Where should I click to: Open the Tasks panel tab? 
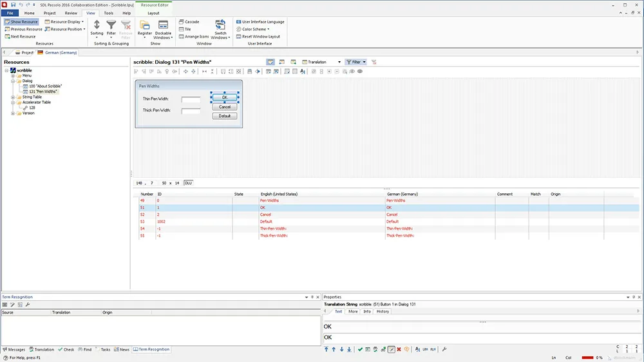[103, 350]
